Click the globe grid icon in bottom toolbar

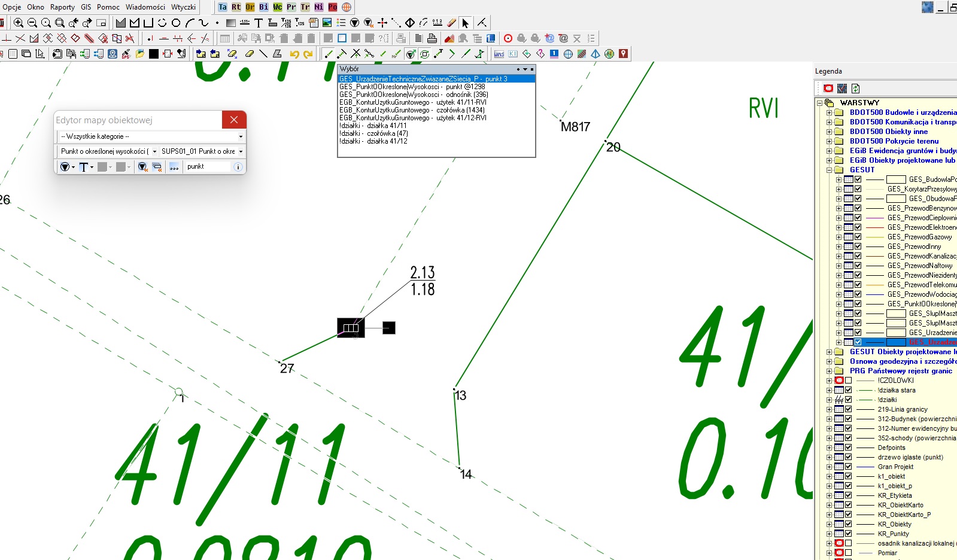(x=568, y=54)
